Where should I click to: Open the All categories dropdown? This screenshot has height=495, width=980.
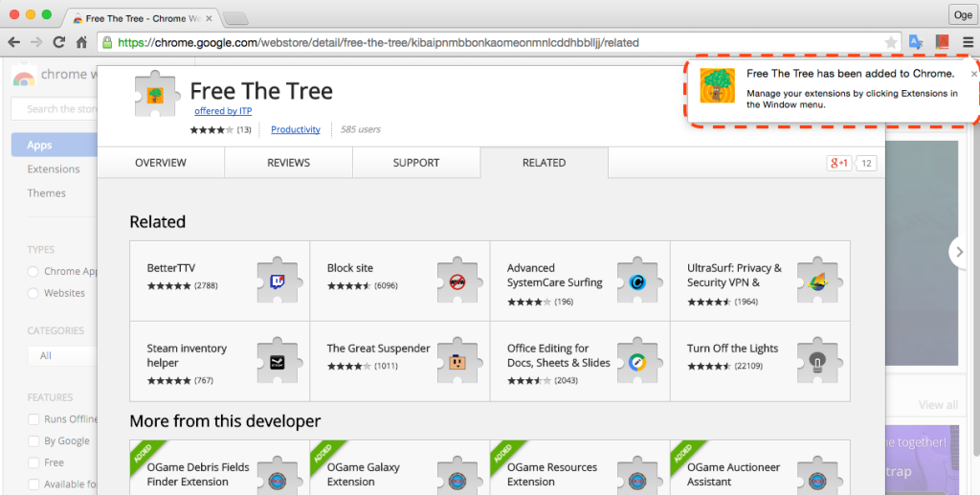62,355
